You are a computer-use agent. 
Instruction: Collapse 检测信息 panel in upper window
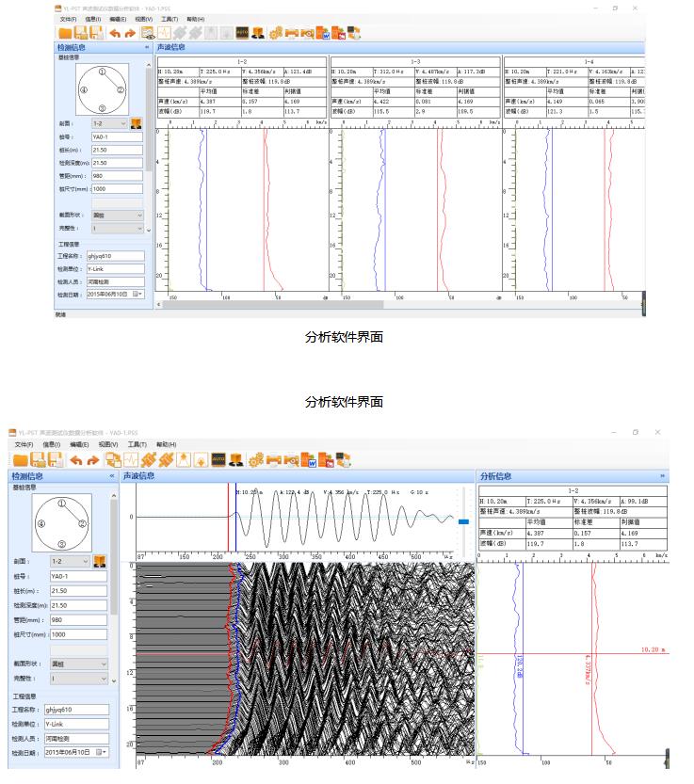pos(147,47)
